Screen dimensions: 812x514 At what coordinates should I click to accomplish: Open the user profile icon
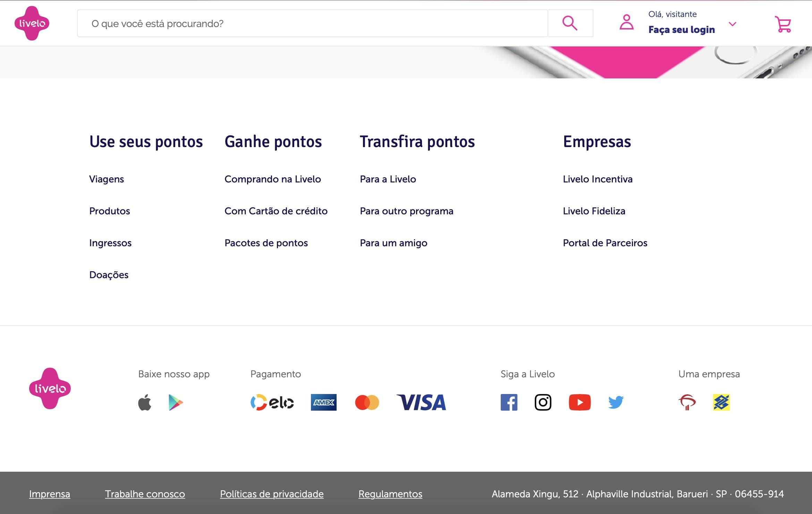pyautogui.click(x=626, y=22)
